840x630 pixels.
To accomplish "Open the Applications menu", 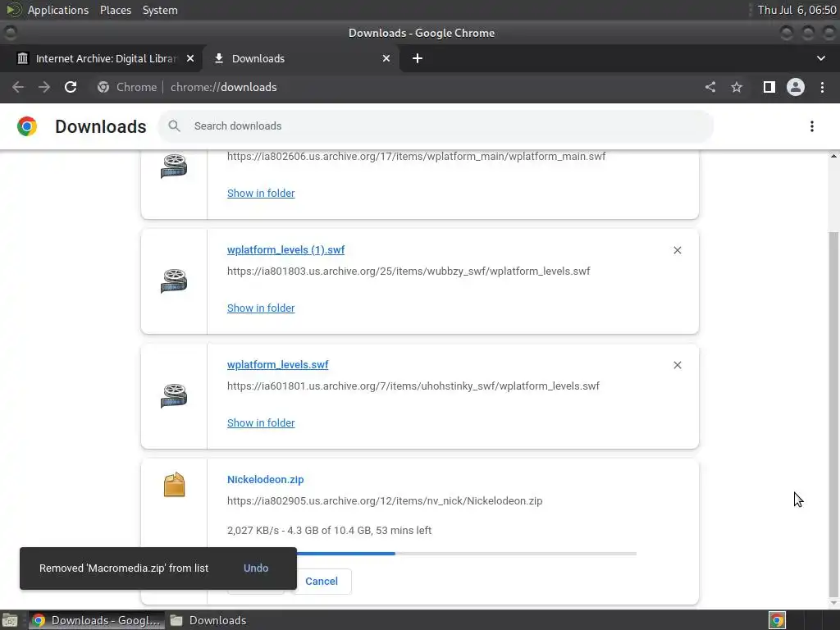I will point(58,10).
